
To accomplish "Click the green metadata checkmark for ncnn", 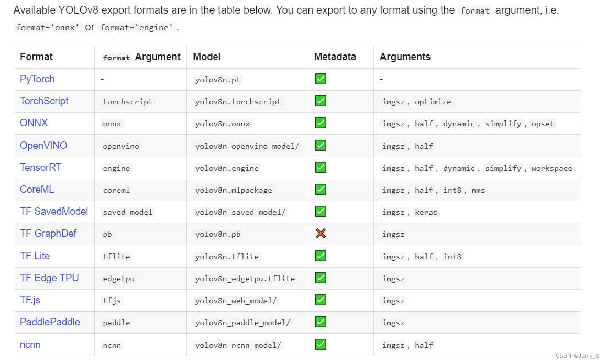I will 321,345.
